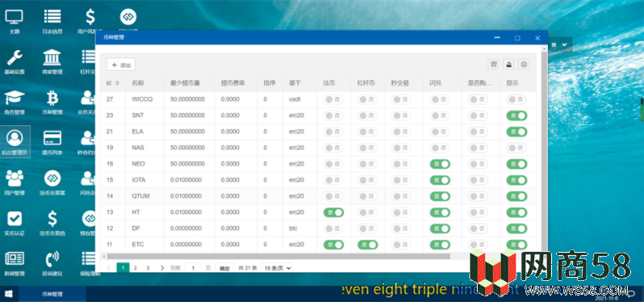Open the 角色管理 graduation cap icon
Screen dimensions: 644x302
15,102
